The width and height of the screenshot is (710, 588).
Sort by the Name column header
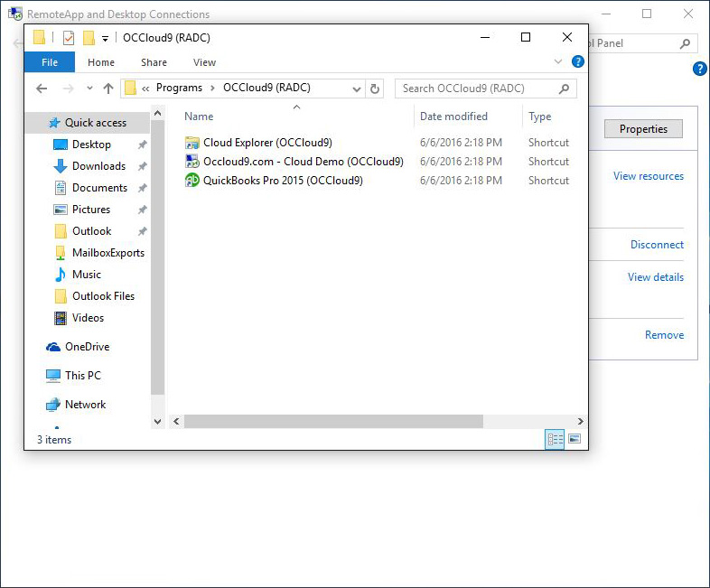pyautogui.click(x=199, y=117)
